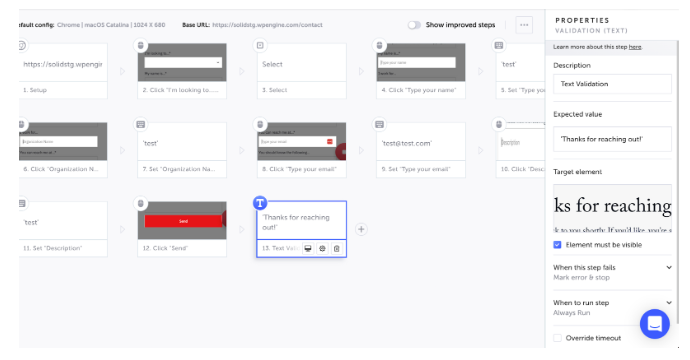Viewport: 690px width, 360px height.
Task: Edit the Description field Text Validation
Action: pyautogui.click(x=612, y=84)
